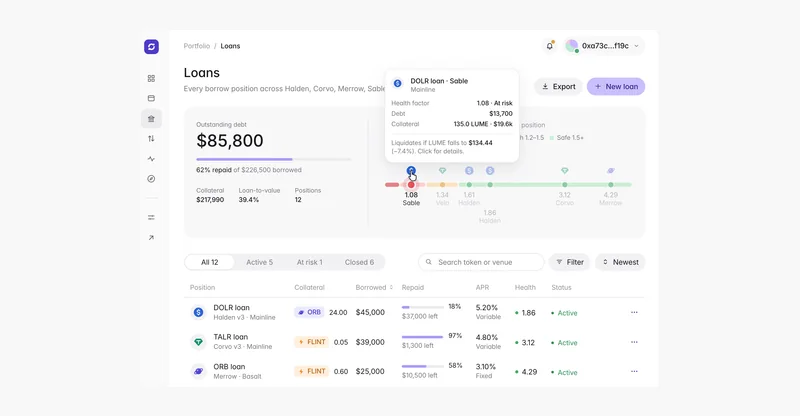Open more options for DOLR loan row
Screen dimensions: 800x416
pyautogui.click(x=634, y=312)
